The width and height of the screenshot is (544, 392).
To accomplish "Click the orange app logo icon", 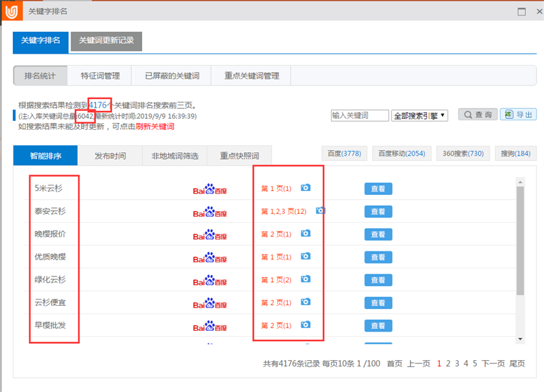I will pyautogui.click(x=12, y=12).
